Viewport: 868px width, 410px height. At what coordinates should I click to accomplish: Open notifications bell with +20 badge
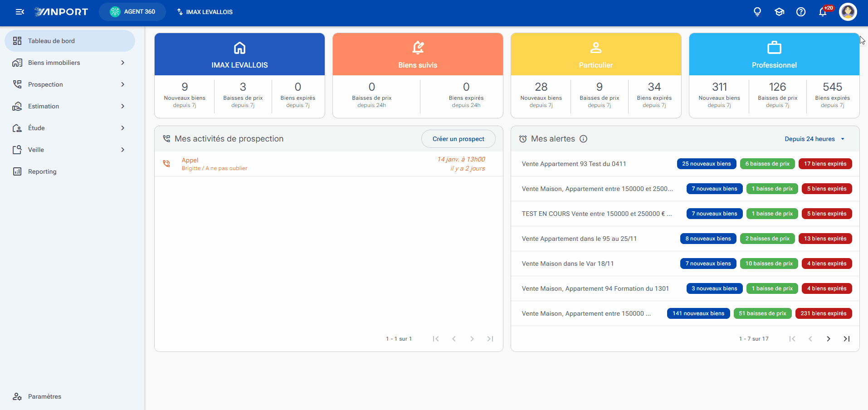[823, 12]
